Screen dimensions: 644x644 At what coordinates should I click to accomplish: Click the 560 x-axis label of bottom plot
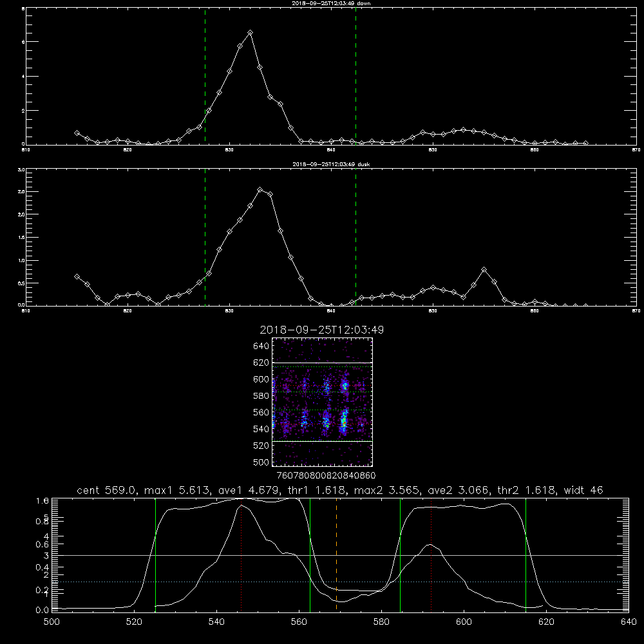[x=299, y=622]
